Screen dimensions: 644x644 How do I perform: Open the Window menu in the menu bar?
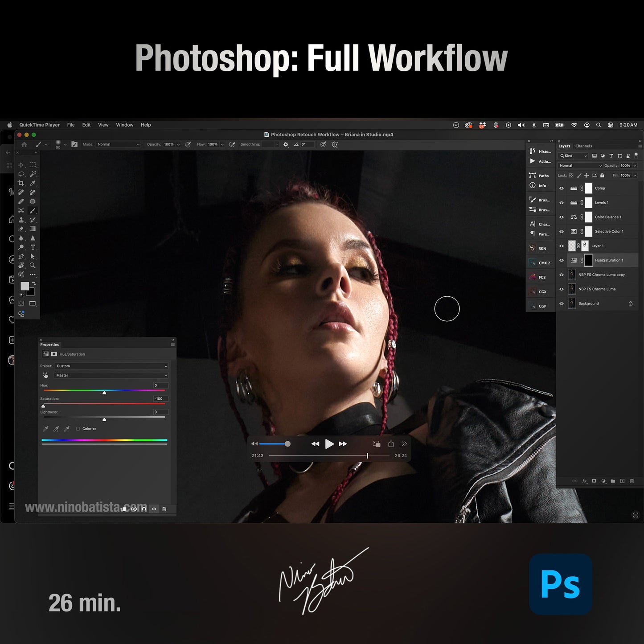pyautogui.click(x=124, y=125)
